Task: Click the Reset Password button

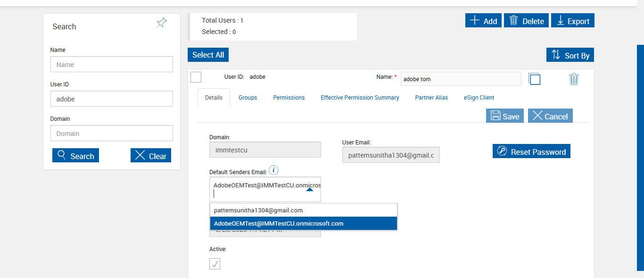Action: click(x=531, y=152)
